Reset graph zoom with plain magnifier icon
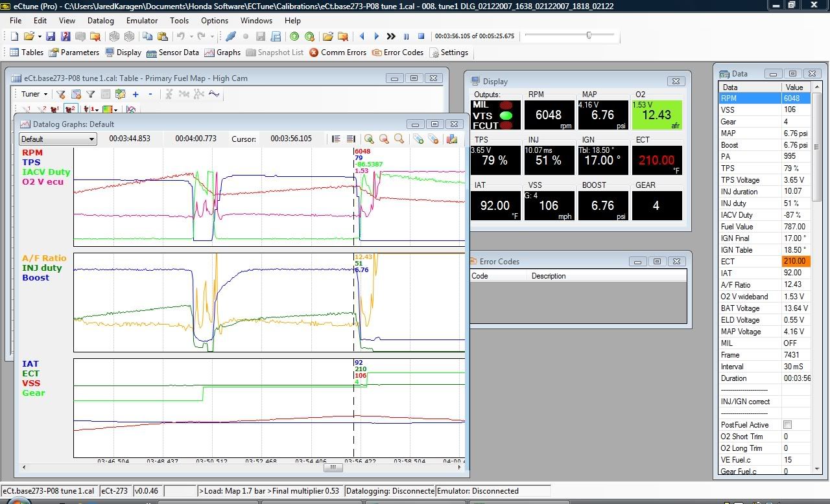This screenshot has width=830, height=504. (399, 139)
